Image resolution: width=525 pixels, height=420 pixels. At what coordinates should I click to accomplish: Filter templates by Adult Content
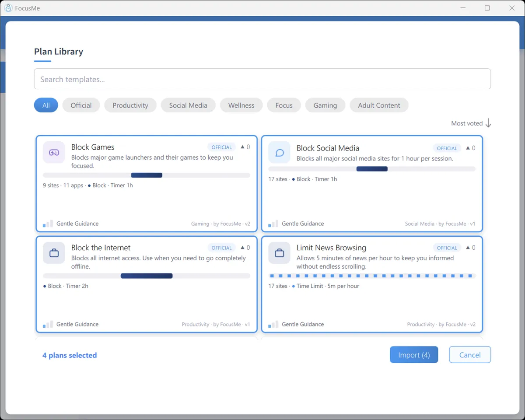(379, 105)
